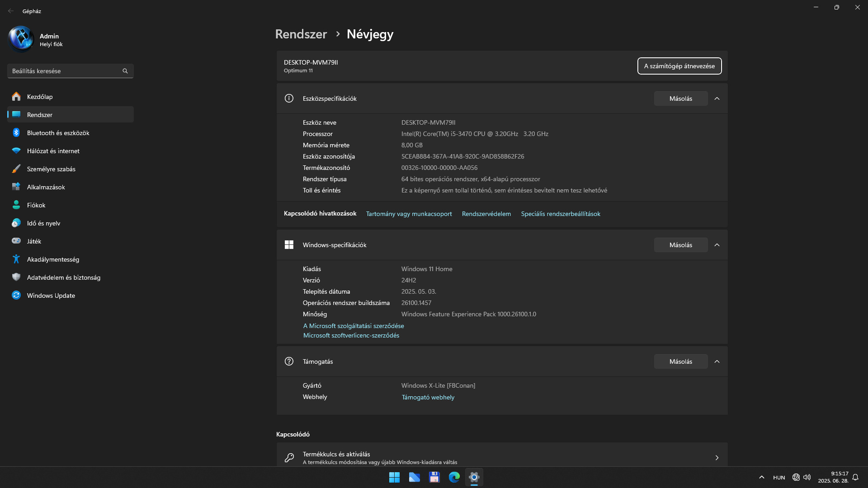Click the back arrow in title bar
The height and width of the screenshot is (488, 868).
pyautogui.click(x=11, y=11)
